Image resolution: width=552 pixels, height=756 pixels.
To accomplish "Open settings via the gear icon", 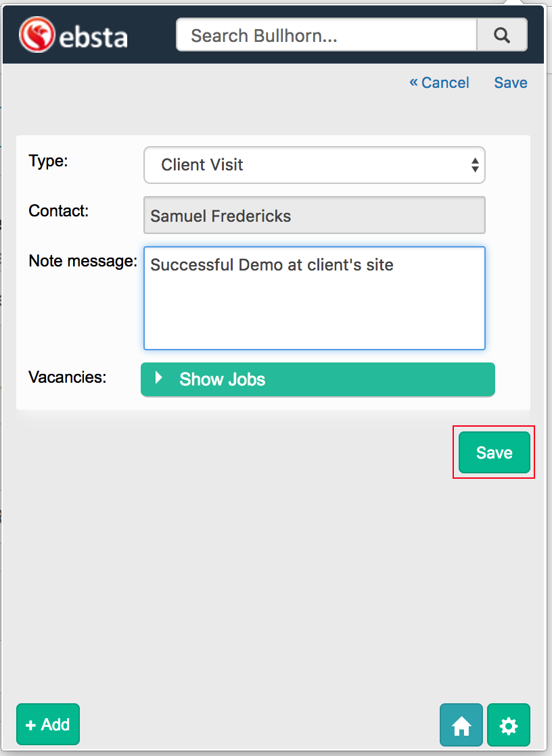I will click(x=509, y=726).
